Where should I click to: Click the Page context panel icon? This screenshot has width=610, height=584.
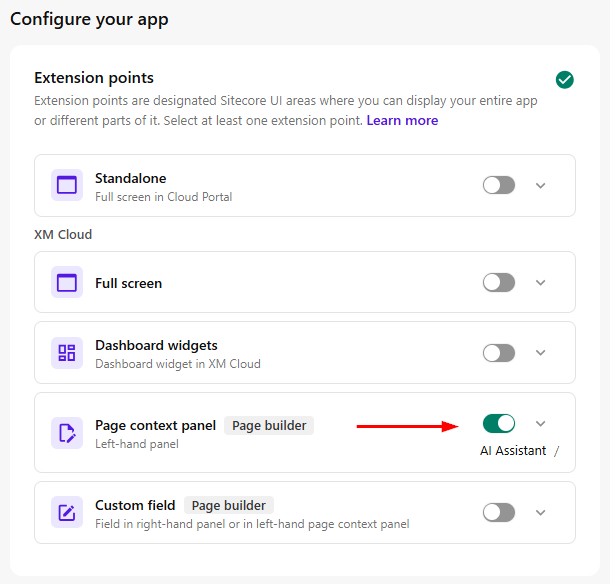[67, 433]
